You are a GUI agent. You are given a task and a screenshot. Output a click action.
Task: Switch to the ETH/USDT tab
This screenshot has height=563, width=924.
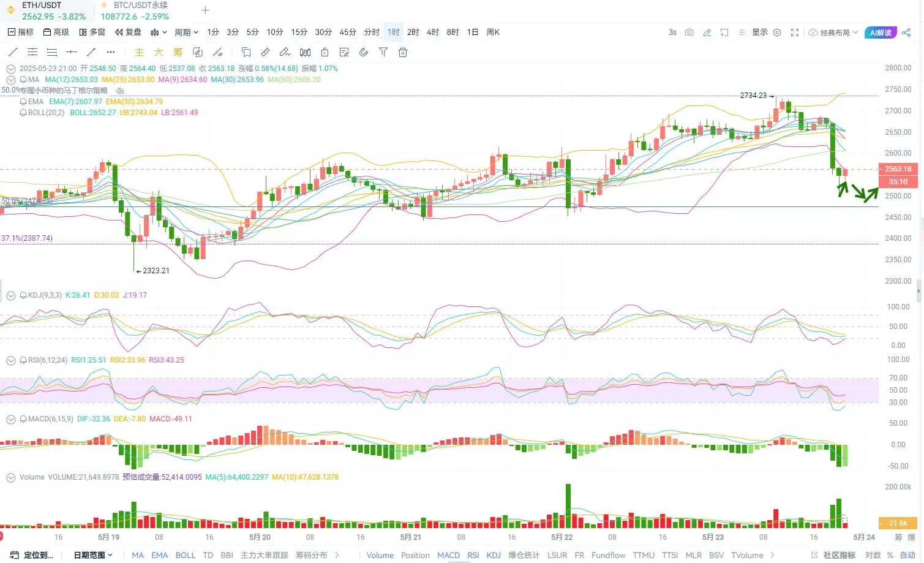point(47,11)
